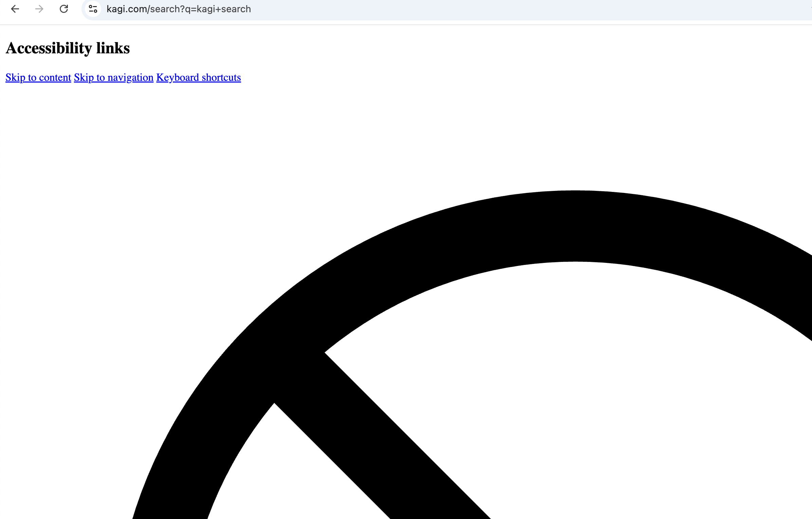812x519 pixels.
Task: Click the Accessibility links heading
Action: coord(68,48)
